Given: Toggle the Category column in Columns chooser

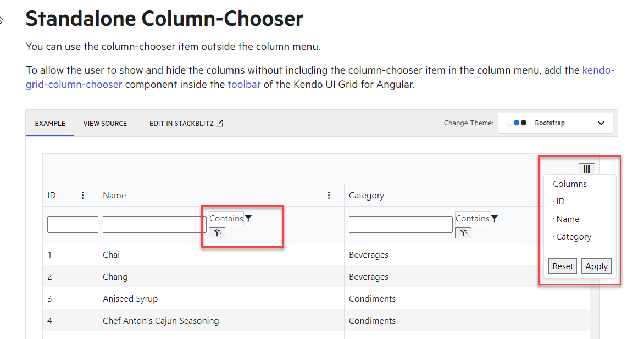Looking at the screenshot, I should tap(573, 237).
